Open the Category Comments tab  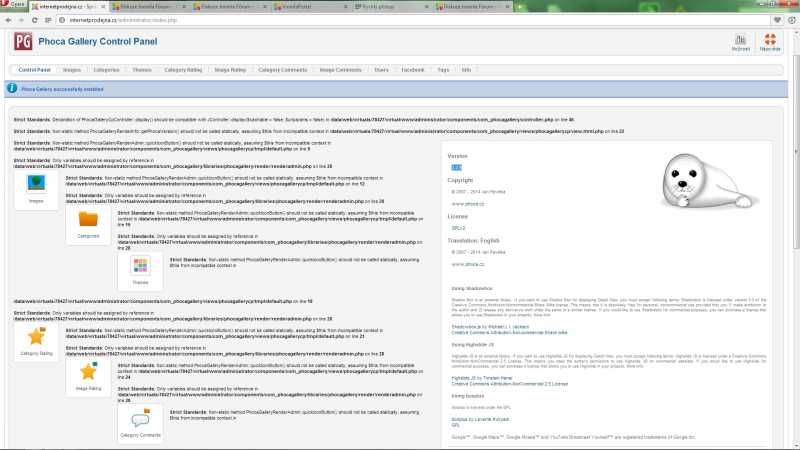(x=282, y=70)
